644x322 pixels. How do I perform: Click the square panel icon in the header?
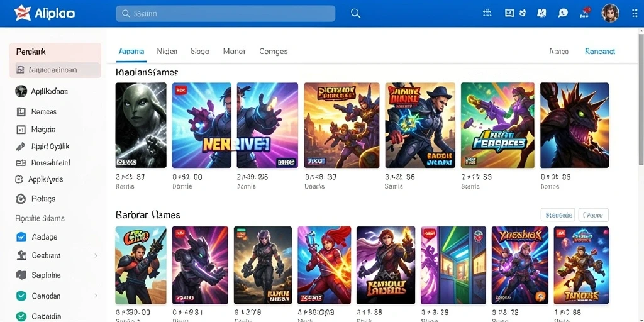point(509,13)
